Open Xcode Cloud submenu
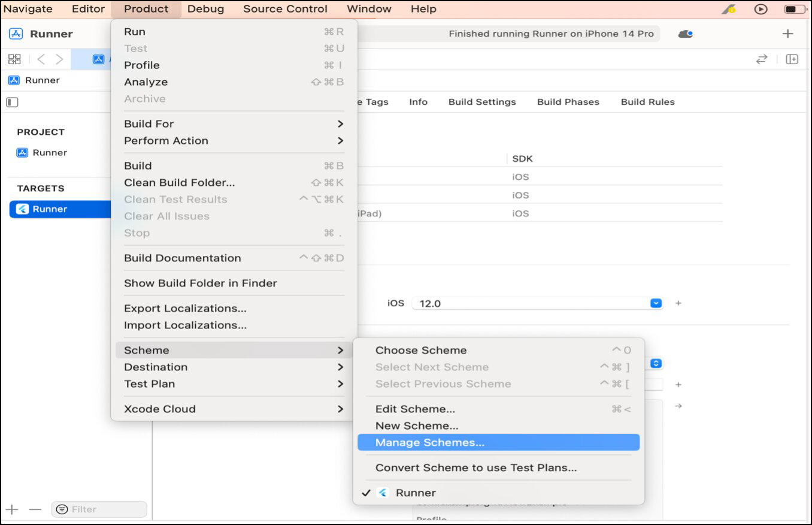The width and height of the screenshot is (812, 525). click(234, 409)
